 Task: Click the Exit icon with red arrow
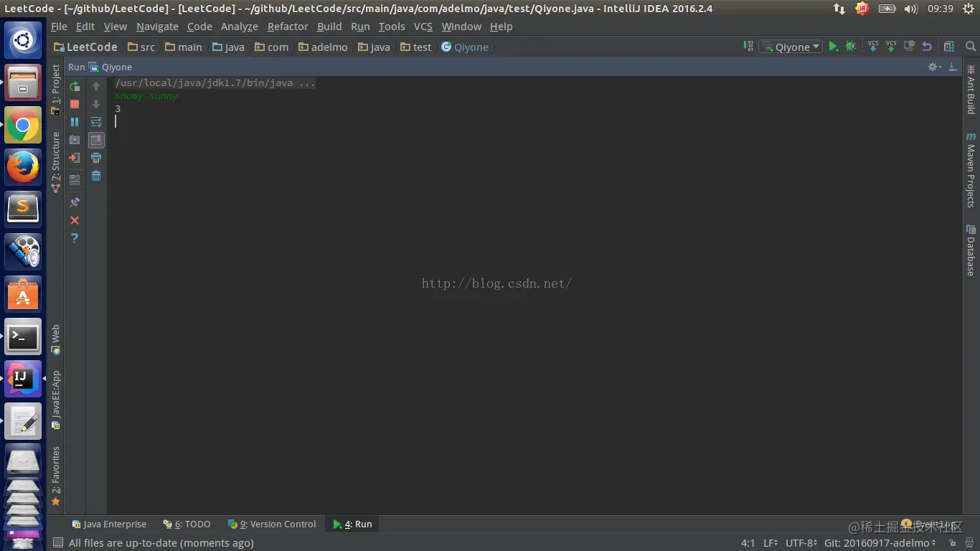[75, 158]
